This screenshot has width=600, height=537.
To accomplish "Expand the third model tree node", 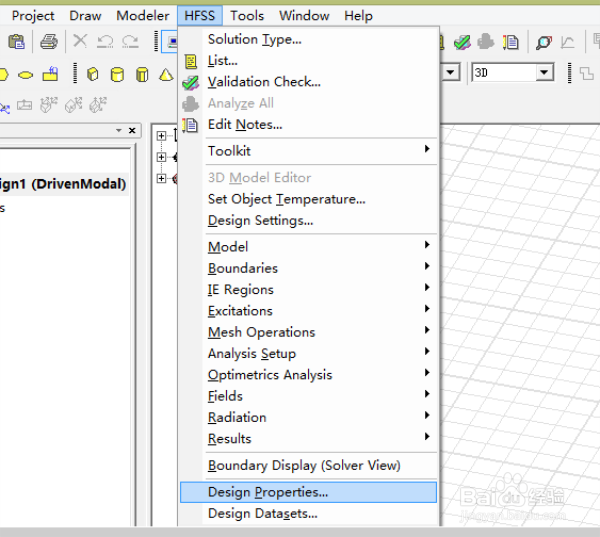I will (161, 178).
